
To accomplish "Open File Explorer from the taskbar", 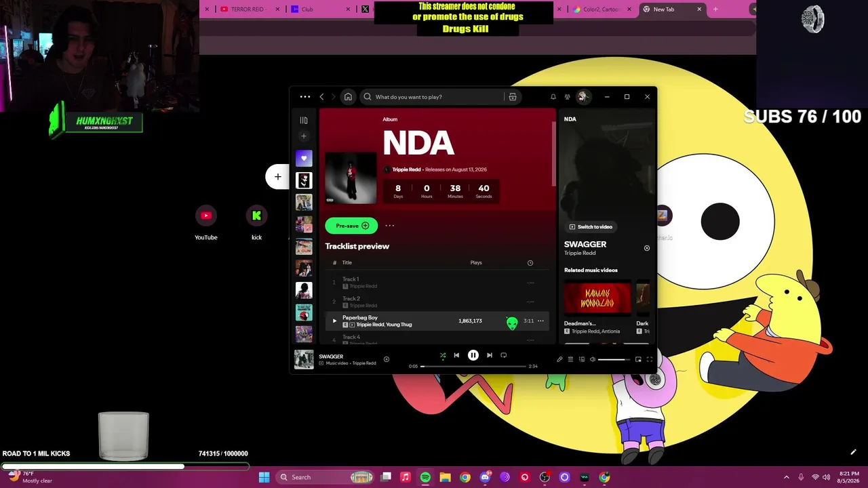I will (x=445, y=477).
